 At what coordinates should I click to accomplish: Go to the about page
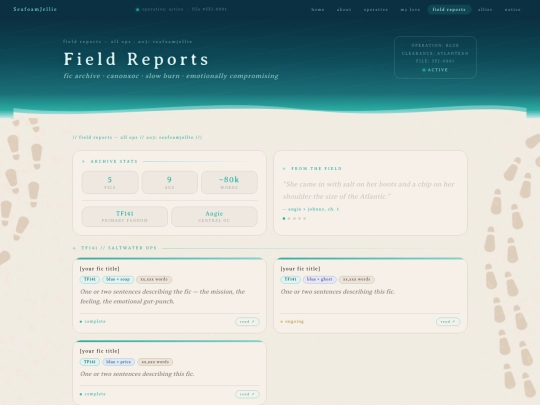(344, 10)
